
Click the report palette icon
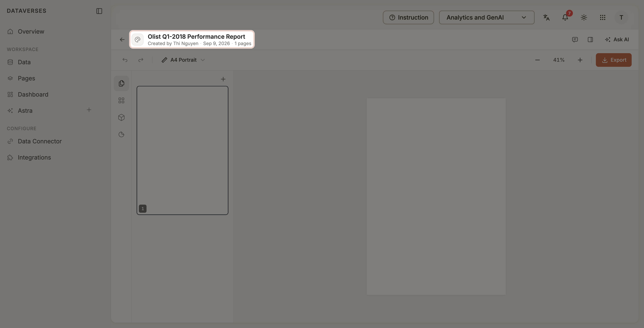click(137, 39)
